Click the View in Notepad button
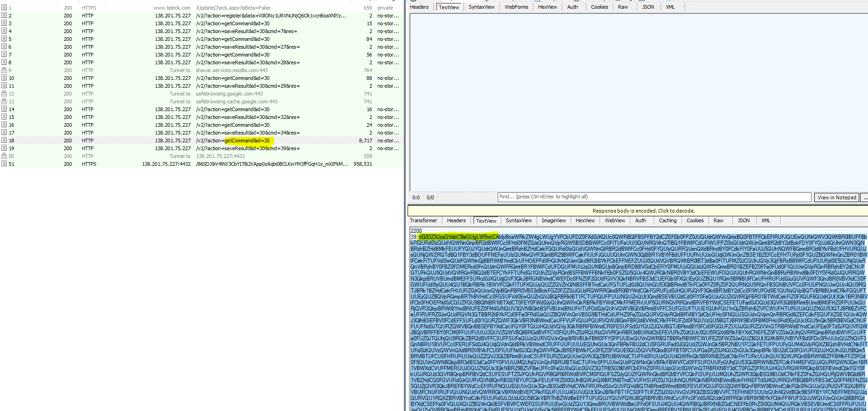 click(837, 197)
